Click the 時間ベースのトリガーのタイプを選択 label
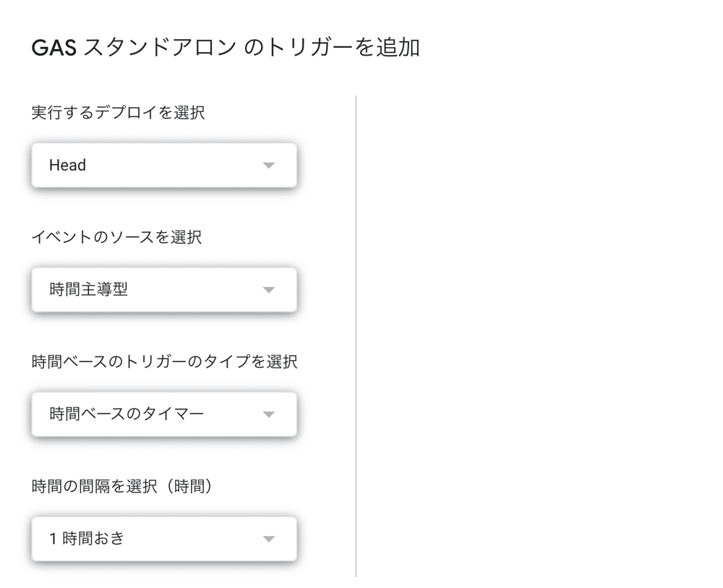This screenshot has width=723, height=588. coord(164,362)
